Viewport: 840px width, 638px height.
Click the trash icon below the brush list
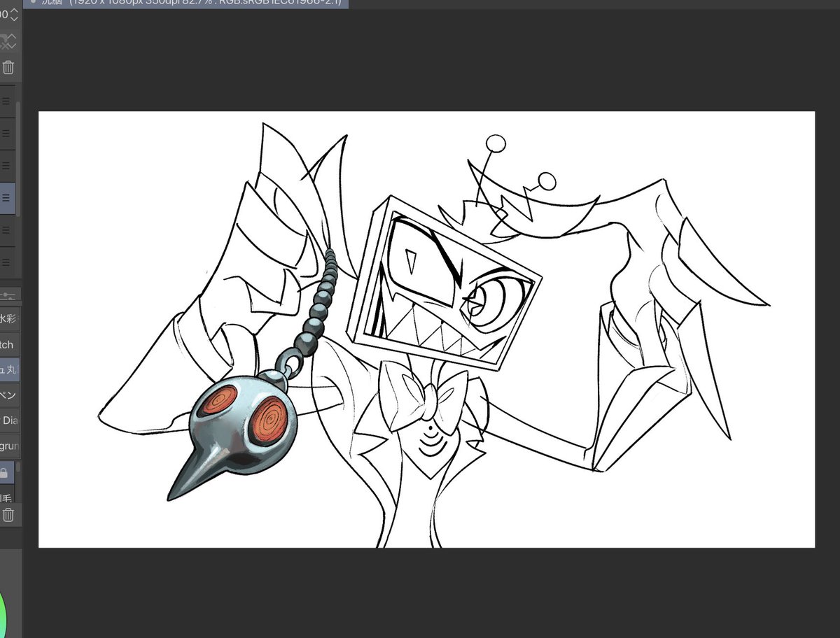coord(8,515)
